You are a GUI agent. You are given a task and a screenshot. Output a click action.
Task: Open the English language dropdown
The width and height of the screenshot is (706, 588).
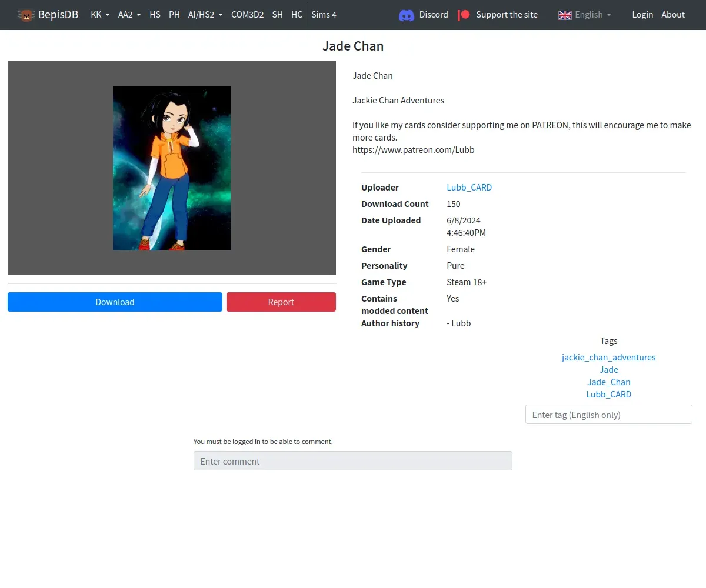point(593,15)
